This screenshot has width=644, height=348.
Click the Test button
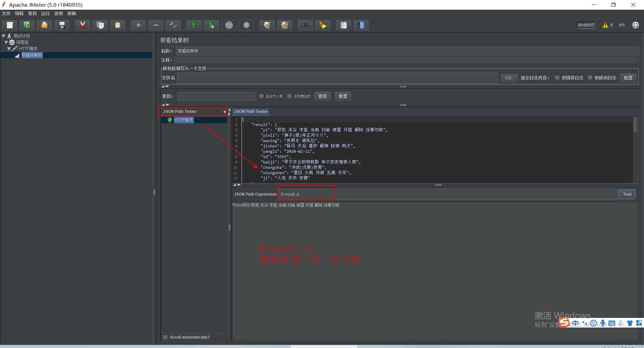pyautogui.click(x=627, y=194)
